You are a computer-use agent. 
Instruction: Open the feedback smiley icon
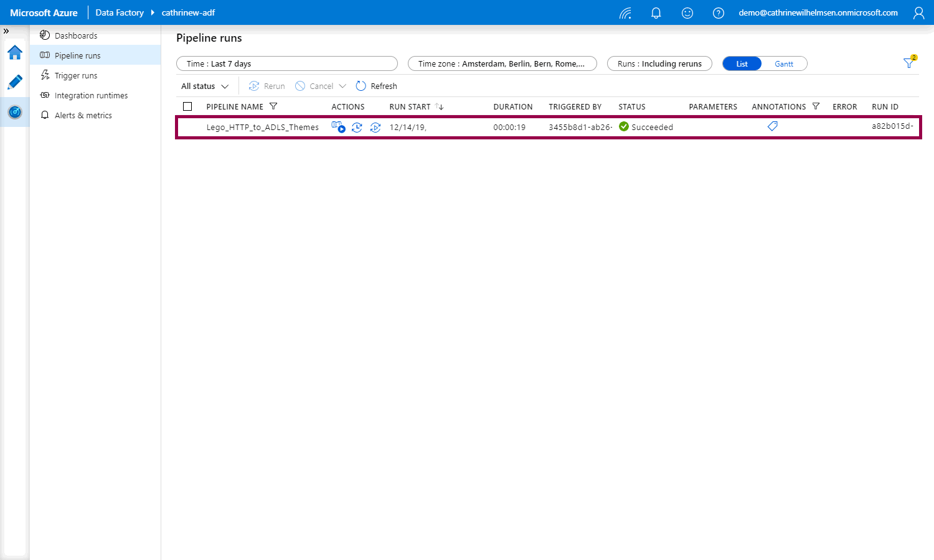coord(687,13)
